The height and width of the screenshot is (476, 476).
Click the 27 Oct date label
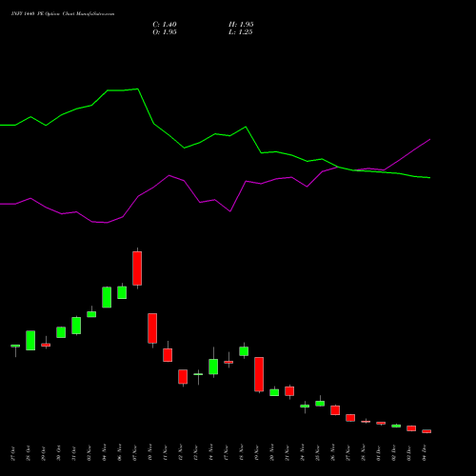[x=13, y=453]
